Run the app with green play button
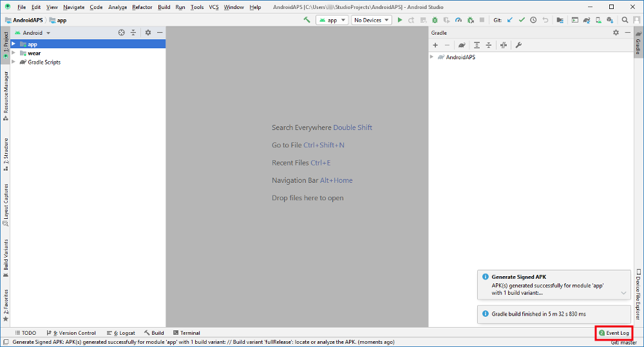Viewport: 644px width, 347px height. pyautogui.click(x=400, y=20)
